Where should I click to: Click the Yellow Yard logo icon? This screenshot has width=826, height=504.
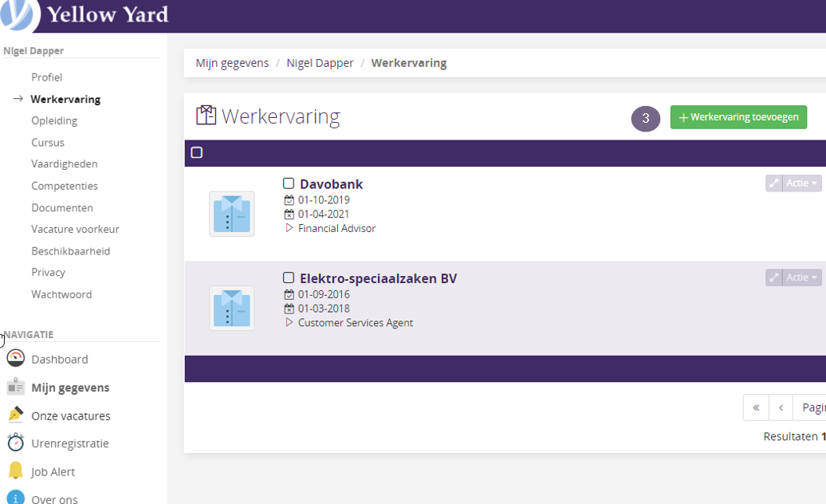(x=19, y=14)
